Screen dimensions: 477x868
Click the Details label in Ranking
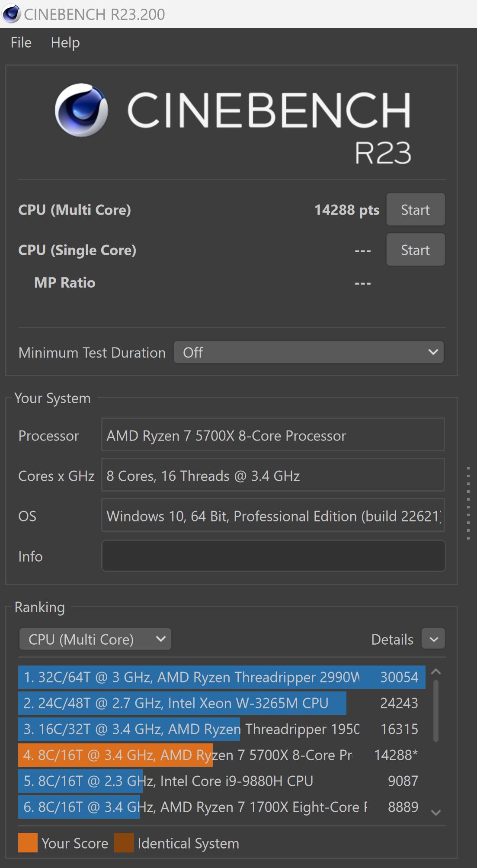(392, 640)
